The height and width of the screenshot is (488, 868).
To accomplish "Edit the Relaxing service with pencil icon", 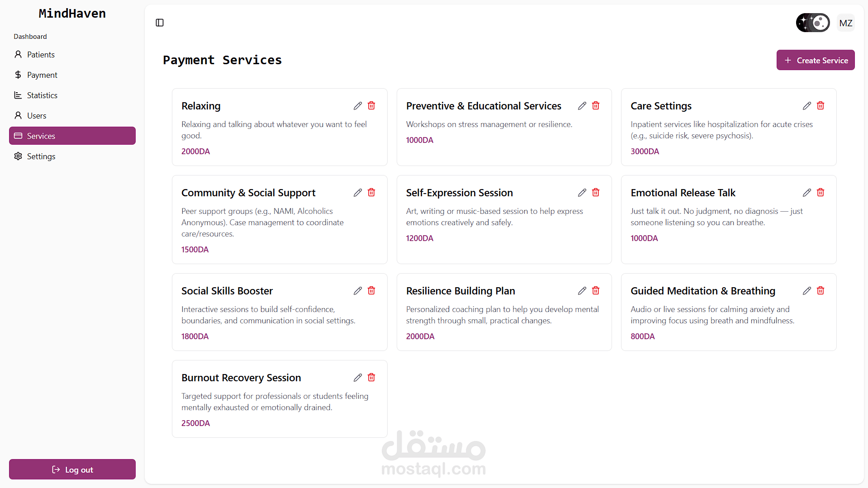I will tap(357, 106).
